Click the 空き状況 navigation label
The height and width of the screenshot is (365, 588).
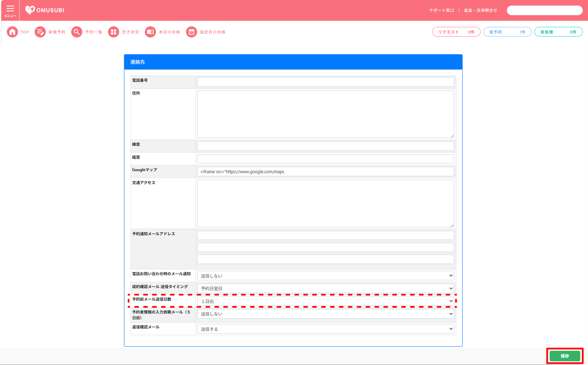[130, 32]
